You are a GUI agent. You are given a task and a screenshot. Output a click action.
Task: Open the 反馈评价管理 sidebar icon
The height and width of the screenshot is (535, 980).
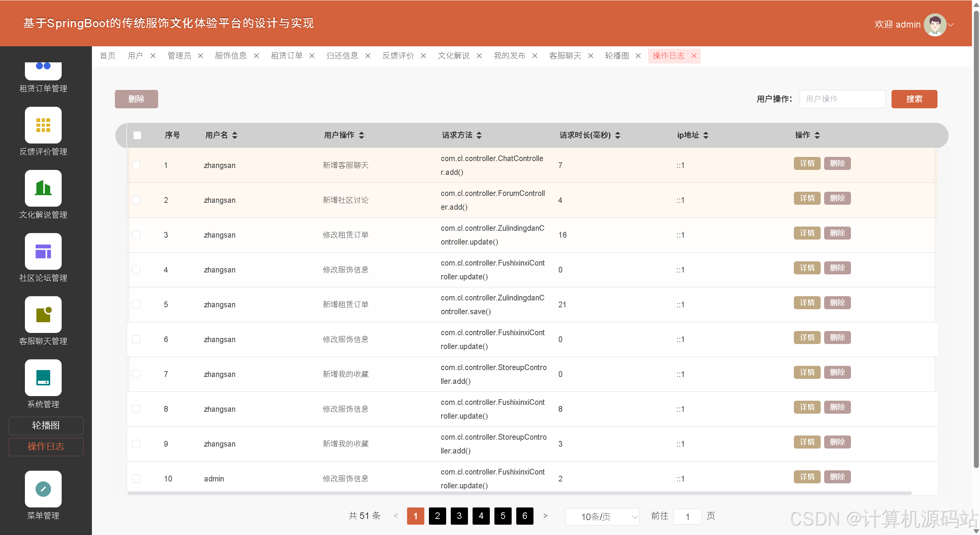(x=43, y=125)
